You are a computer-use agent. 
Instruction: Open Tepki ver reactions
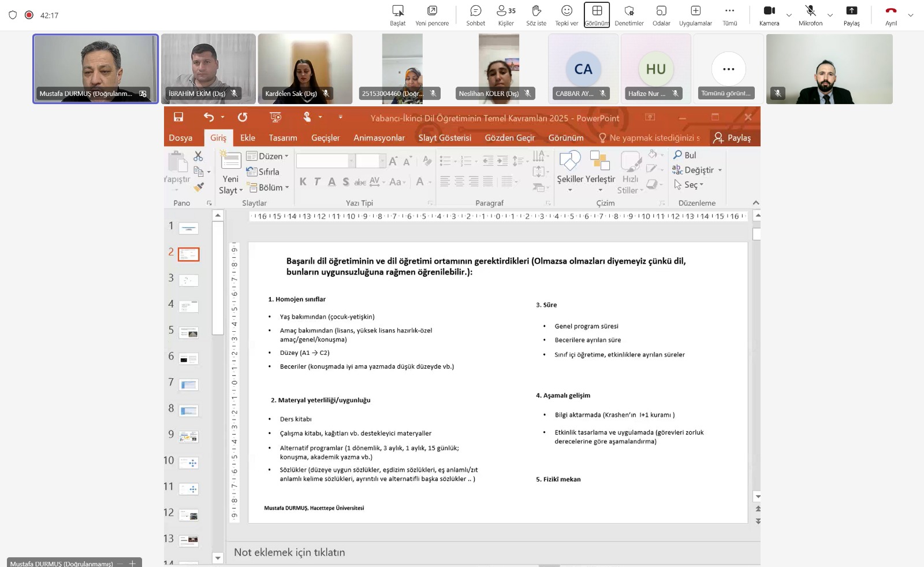pyautogui.click(x=567, y=16)
